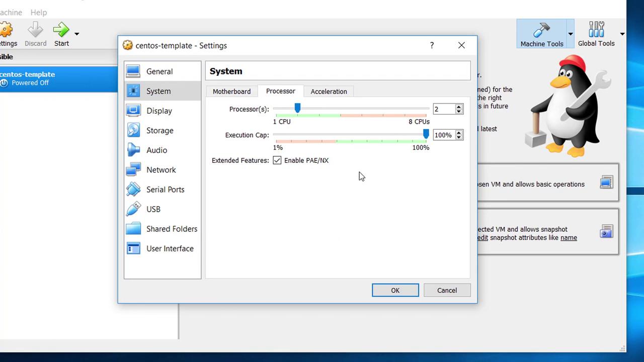
Task: Switch to the Acceleration tab
Action: [329, 92]
